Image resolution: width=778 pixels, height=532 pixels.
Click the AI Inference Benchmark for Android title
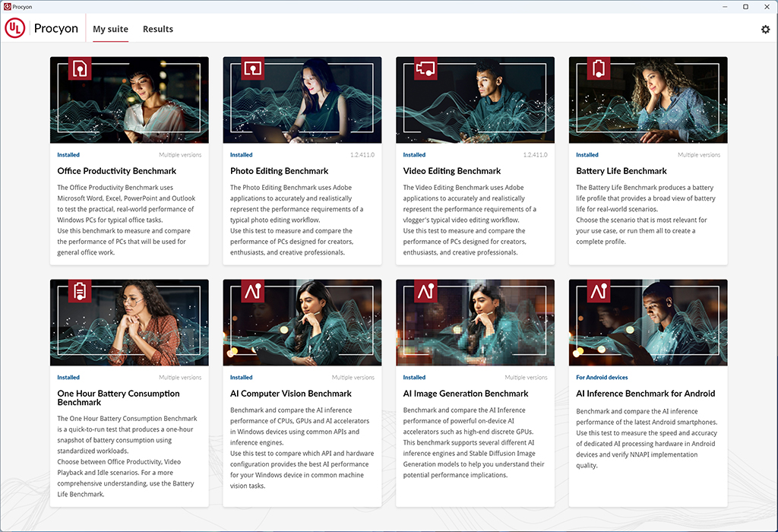pyautogui.click(x=646, y=394)
